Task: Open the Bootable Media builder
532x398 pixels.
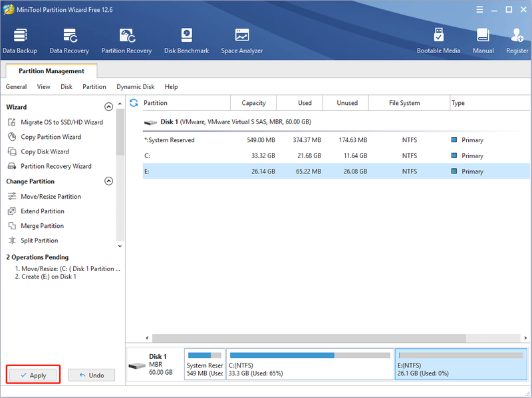Action: point(438,41)
